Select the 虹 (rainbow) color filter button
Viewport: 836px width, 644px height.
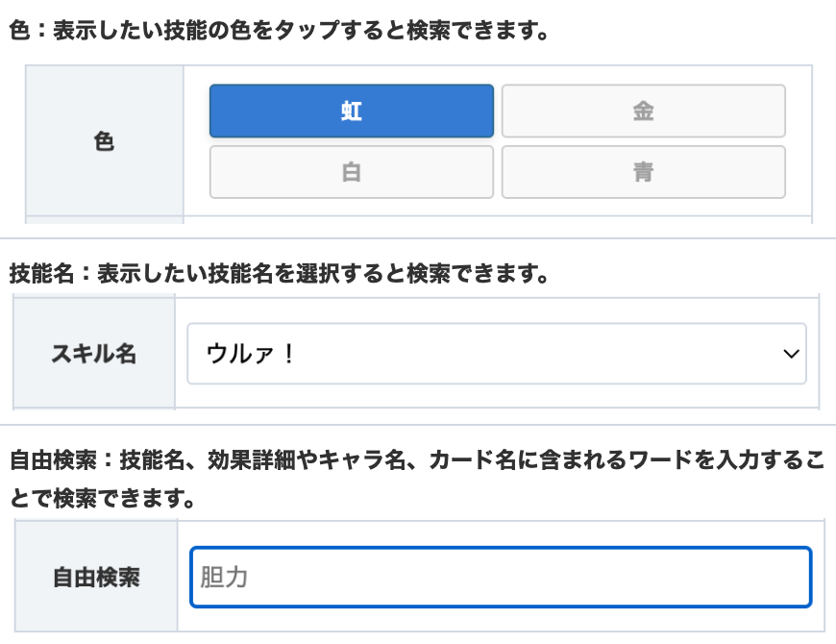tap(351, 111)
